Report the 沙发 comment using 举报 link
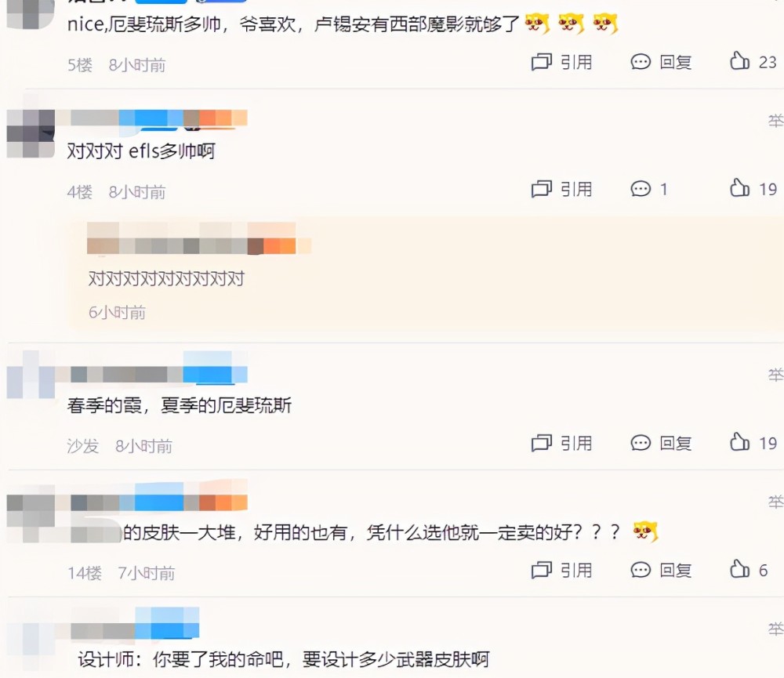The height and width of the screenshot is (678, 784). point(776,375)
